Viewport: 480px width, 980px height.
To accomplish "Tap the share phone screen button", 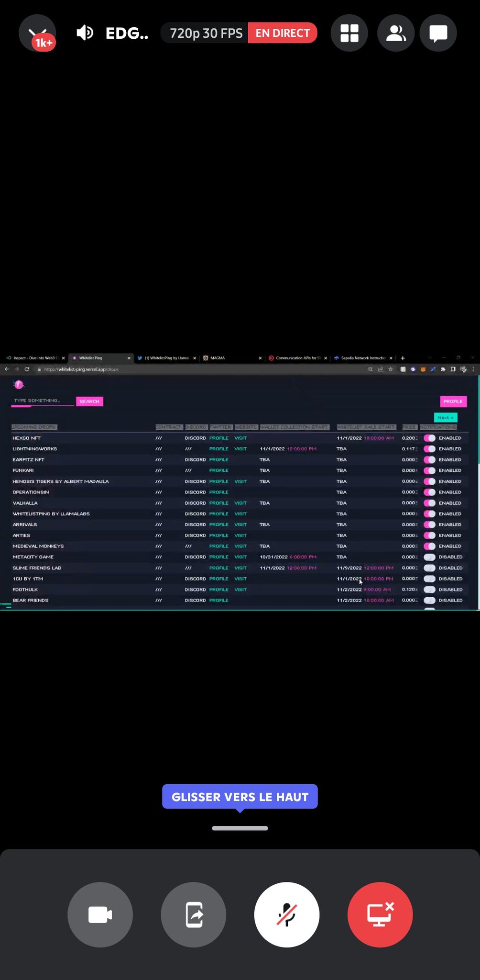I will (193, 914).
